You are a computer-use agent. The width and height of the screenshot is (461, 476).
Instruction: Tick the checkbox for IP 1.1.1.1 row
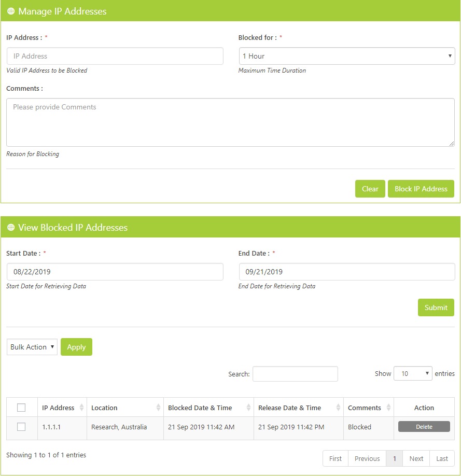21,427
